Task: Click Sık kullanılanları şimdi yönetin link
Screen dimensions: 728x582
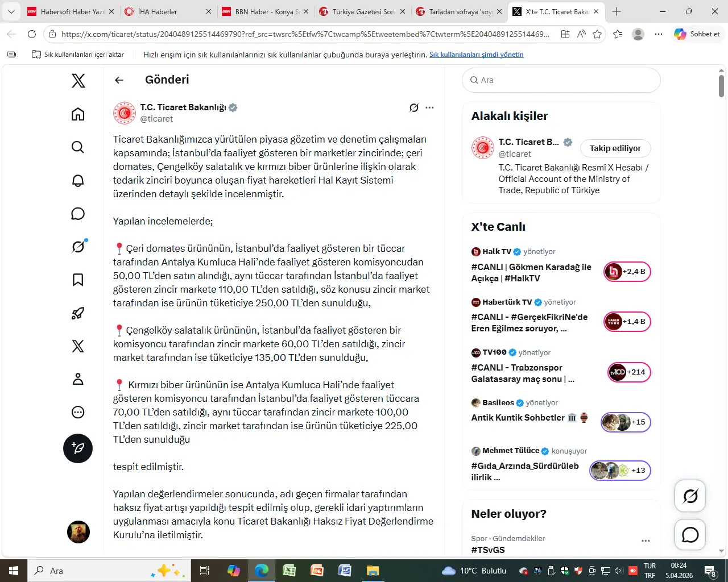Action: 476,55
